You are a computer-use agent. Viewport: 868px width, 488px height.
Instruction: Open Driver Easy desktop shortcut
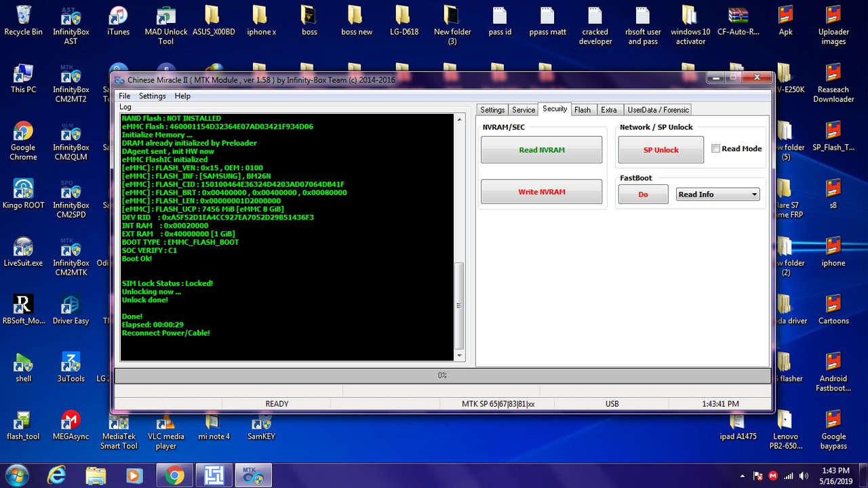point(71,310)
